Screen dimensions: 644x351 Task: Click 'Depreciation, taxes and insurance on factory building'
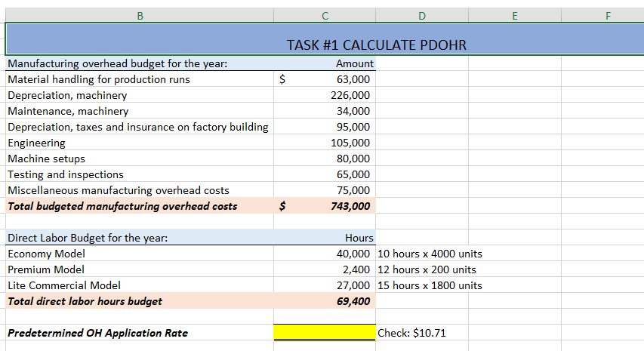140,127
